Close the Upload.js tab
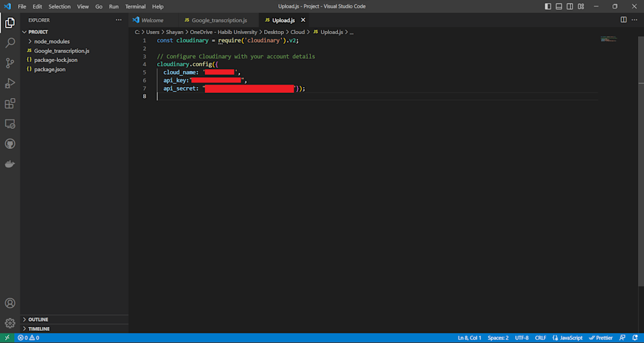The image size is (644, 343). coord(303,20)
